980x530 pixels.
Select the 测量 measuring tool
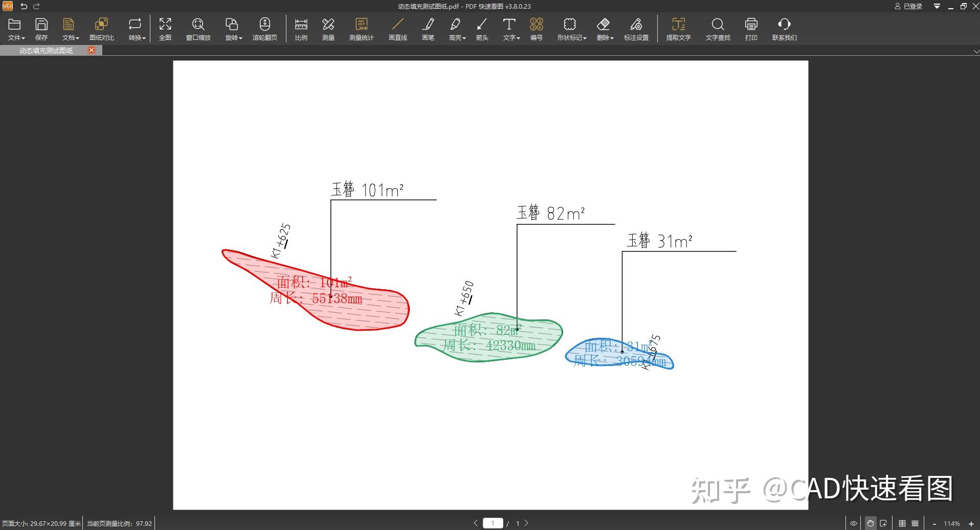coord(328,28)
